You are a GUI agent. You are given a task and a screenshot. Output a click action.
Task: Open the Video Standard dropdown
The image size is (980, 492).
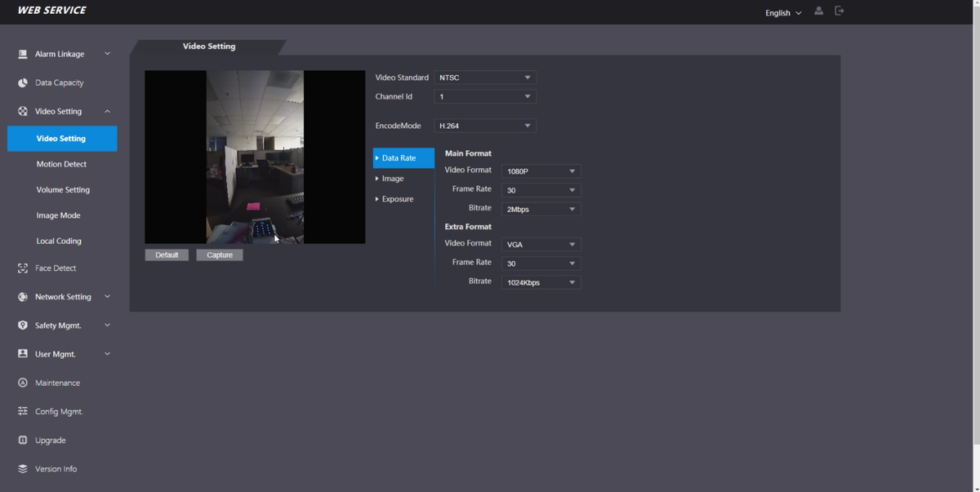[484, 78]
